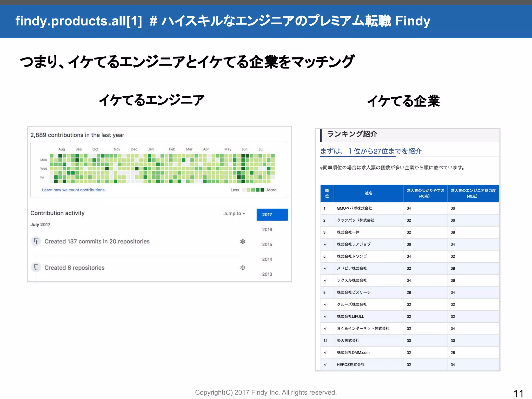Click the 'イケてるエンジニア' heading

tap(151, 101)
